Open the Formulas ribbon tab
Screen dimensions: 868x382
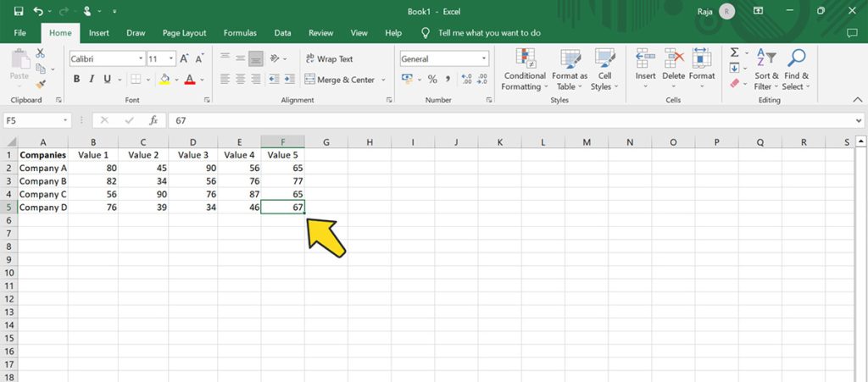(240, 33)
